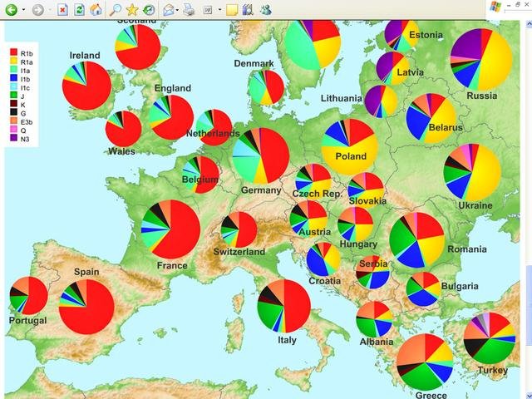Go to the Home page icon
The width and height of the screenshot is (532, 399).
point(96,10)
